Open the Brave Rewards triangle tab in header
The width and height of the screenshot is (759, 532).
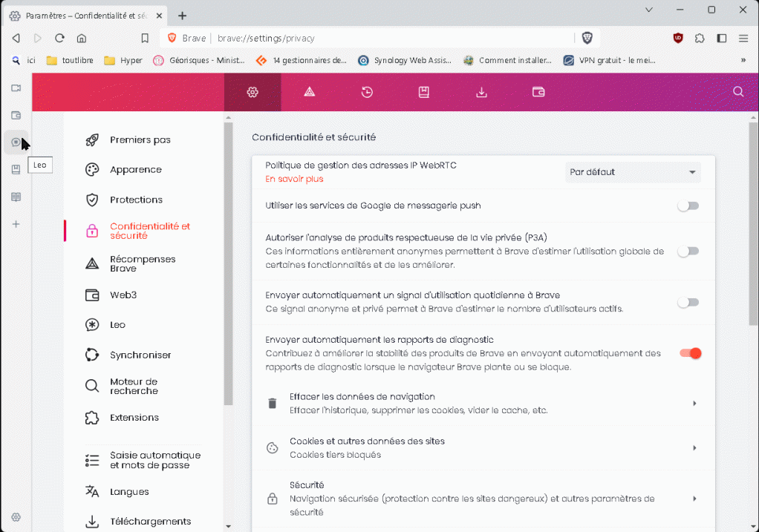[x=309, y=92]
